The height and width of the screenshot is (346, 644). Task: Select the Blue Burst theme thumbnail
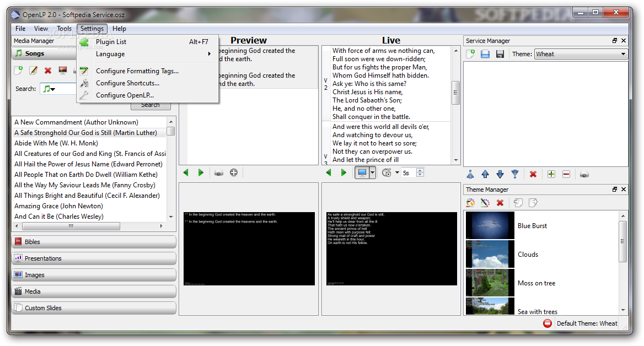490,225
